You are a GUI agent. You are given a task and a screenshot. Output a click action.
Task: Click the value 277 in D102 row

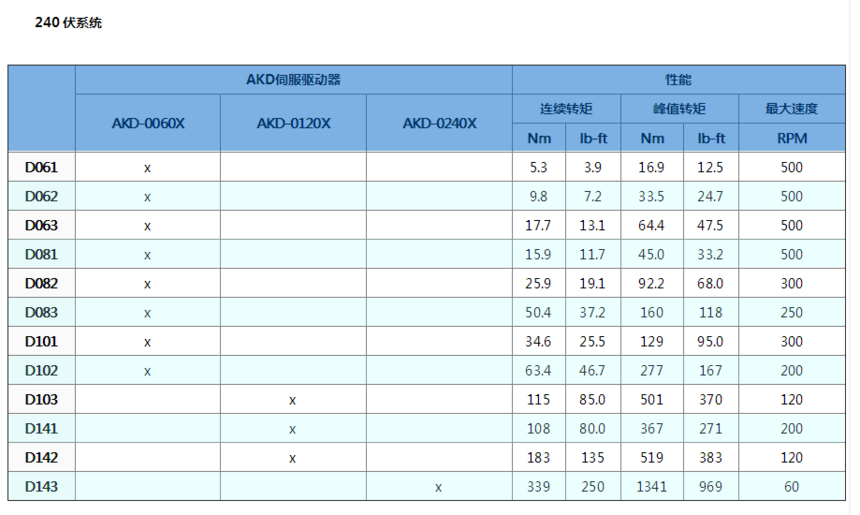tap(652, 371)
